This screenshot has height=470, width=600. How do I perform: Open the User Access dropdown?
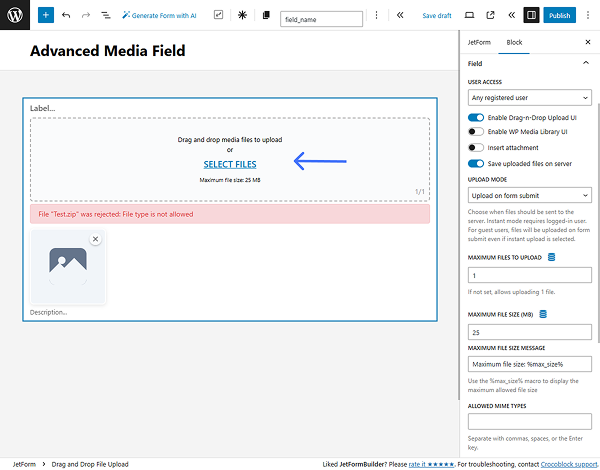[530, 98]
